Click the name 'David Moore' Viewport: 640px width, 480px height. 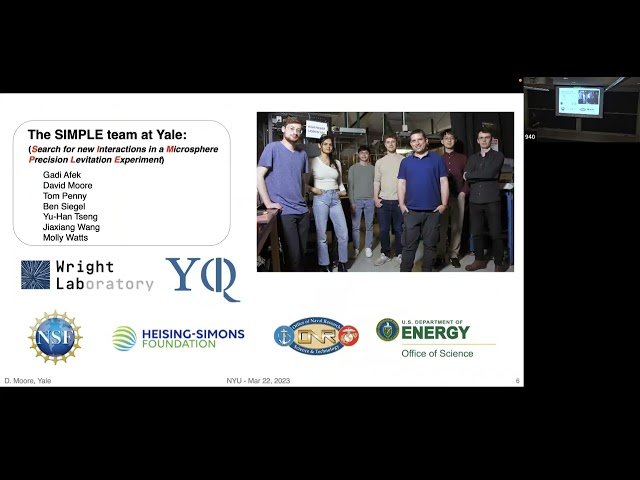coord(68,185)
